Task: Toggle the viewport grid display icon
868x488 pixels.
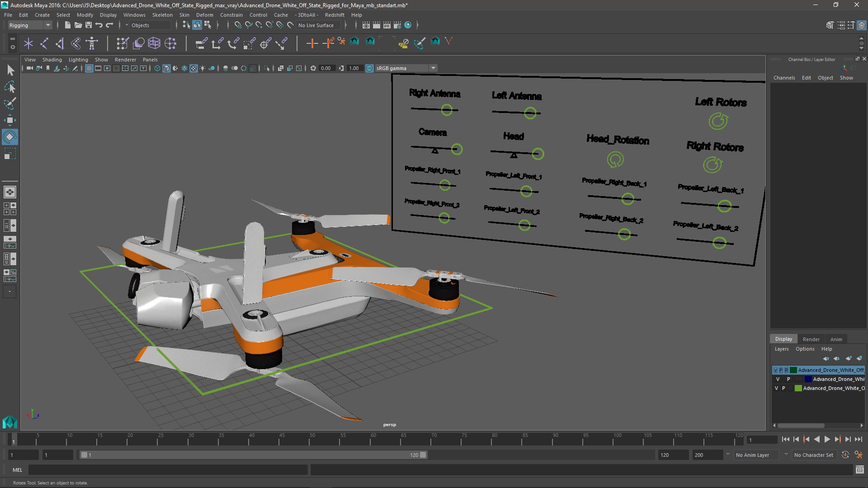Action: 89,68
